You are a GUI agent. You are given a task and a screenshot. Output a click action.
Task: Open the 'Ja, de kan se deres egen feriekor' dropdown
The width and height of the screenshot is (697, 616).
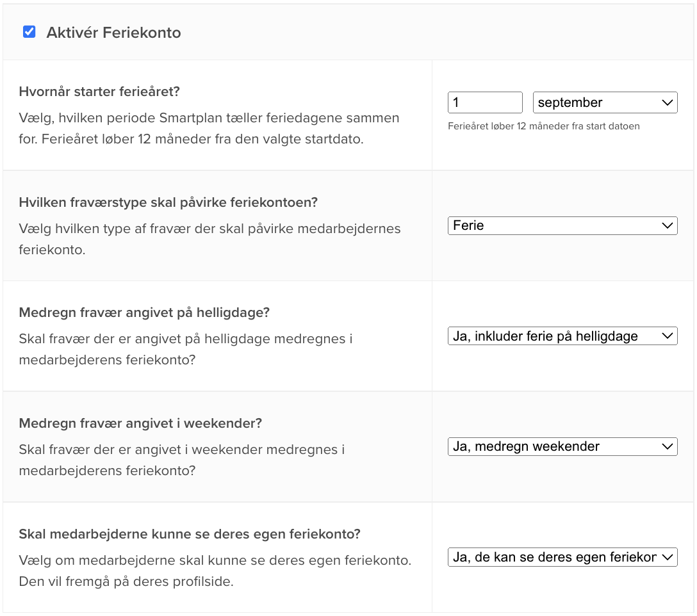[562, 557]
